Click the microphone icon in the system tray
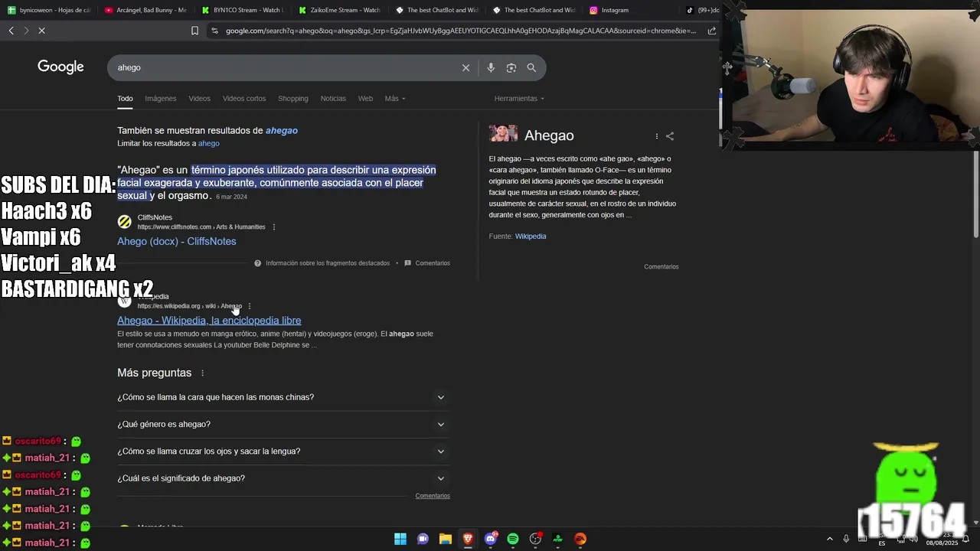This screenshot has height=551, width=980. (x=846, y=539)
